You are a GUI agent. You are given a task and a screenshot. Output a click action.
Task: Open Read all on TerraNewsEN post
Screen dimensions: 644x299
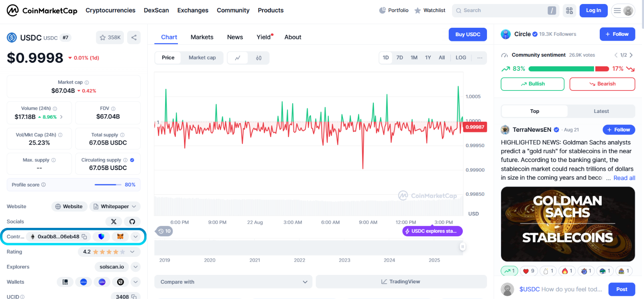[x=624, y=178]
